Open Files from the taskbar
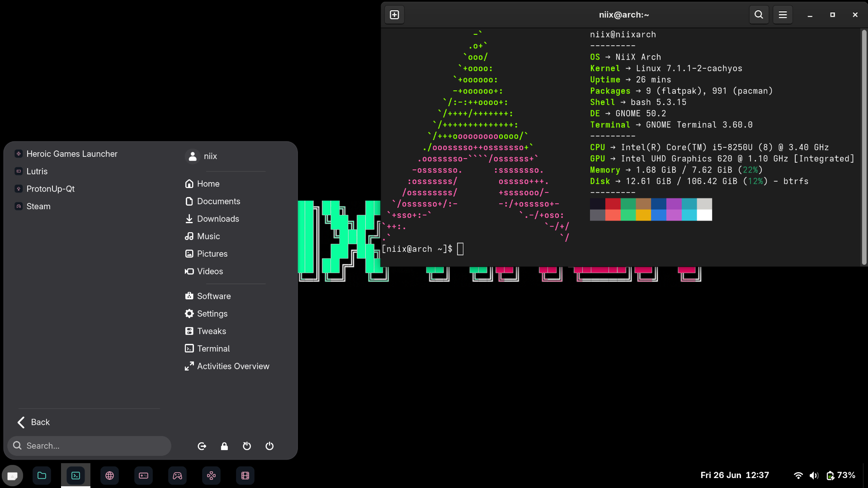This screenshot has width=868, height=488. click(x=42, y=475)
